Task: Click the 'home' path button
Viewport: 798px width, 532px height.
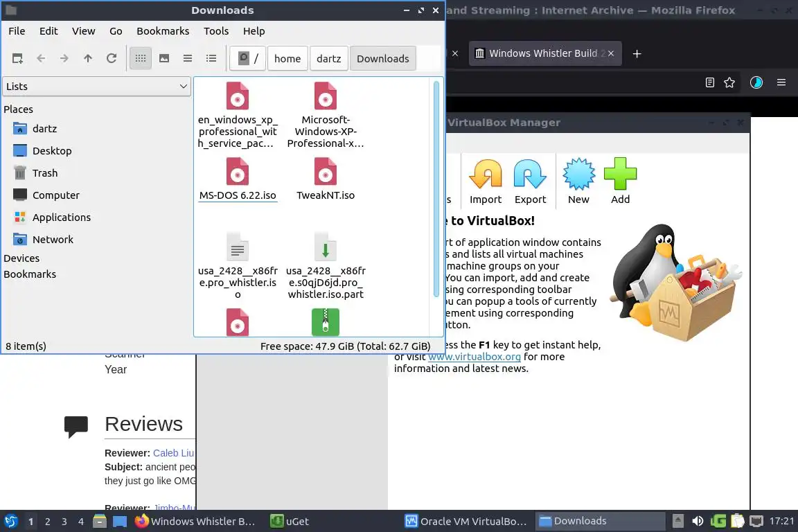Action: tap(287, 59)
